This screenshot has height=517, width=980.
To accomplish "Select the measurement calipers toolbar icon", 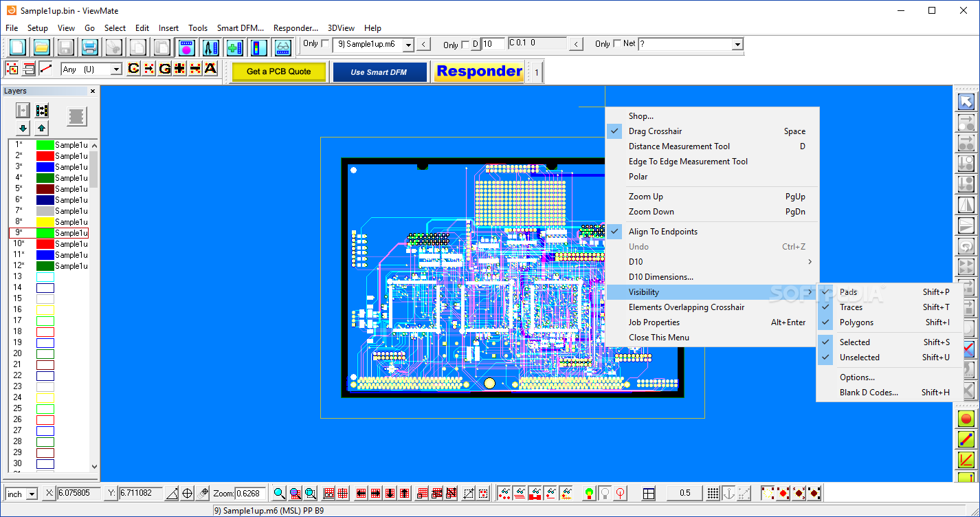I will (x=210, y=47).
